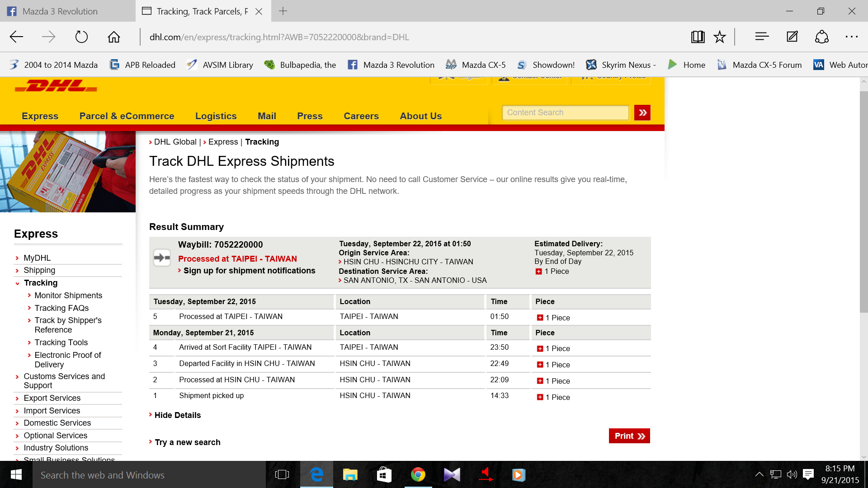This screenshot has width=868, height=488.
Task: Make a Web Note with the pen icon
Action: (792, 37)
